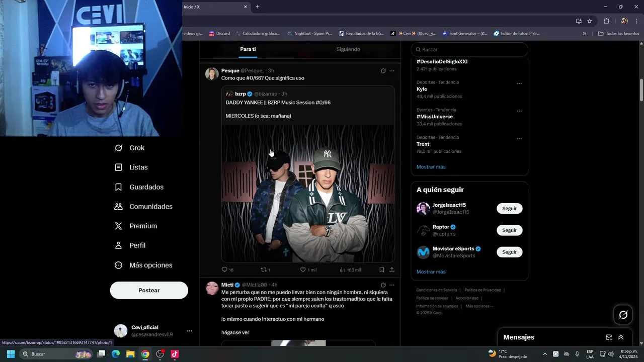Open Más opciones in the sidebar
644x362 pixels.
pyautogui.click(x=143, y=265)
